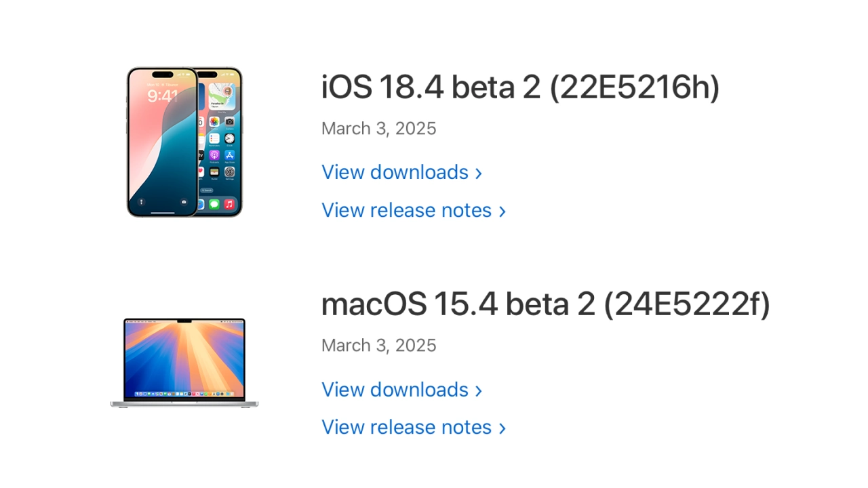The height and width of the screenshot is (488, 868).
Task: Click the MacBook Pro product image
Action: (184, 363)
